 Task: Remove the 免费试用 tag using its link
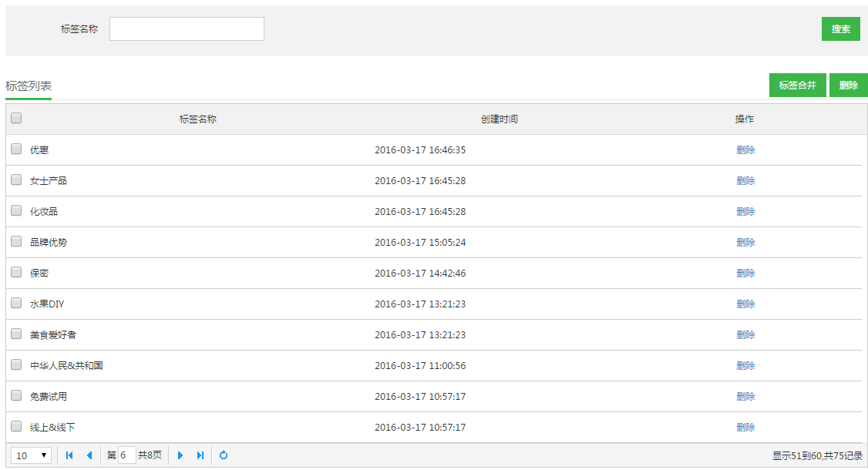pos(745,397)
